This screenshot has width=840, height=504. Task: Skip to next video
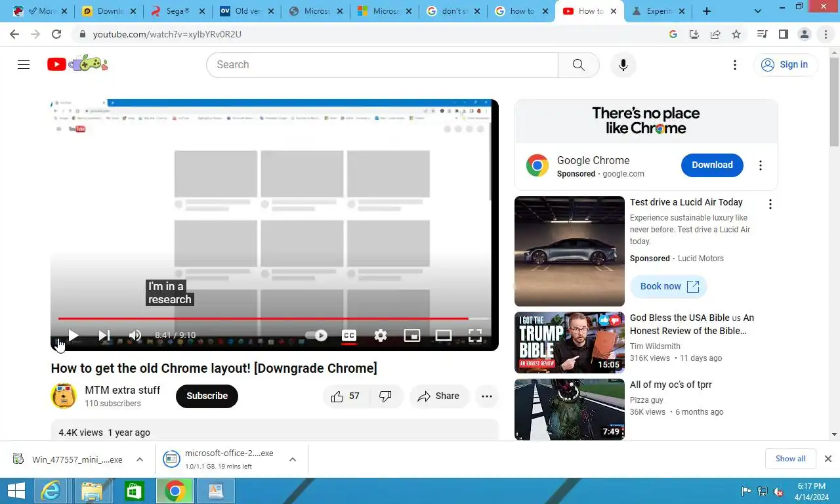104,335
